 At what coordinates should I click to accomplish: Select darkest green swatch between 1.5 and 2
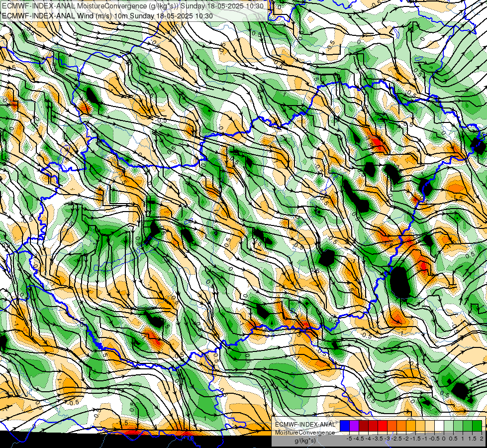477,426
